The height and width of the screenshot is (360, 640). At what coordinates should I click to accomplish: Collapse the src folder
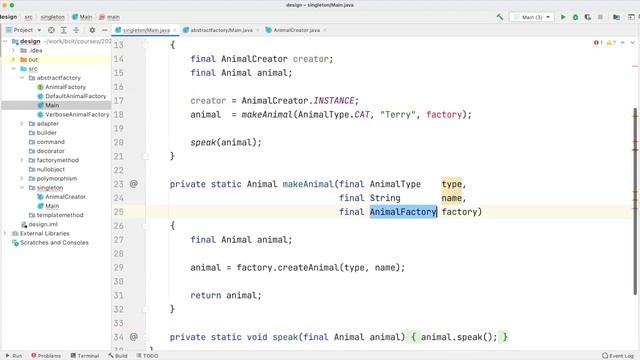tap(13, 69)
